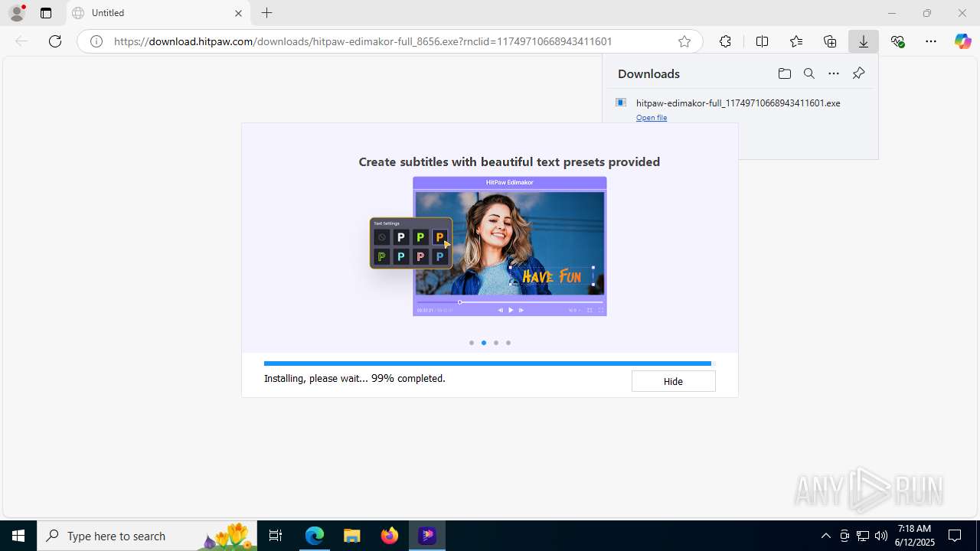Click the Open file link
980x551 pixels.
click(652, 118)
